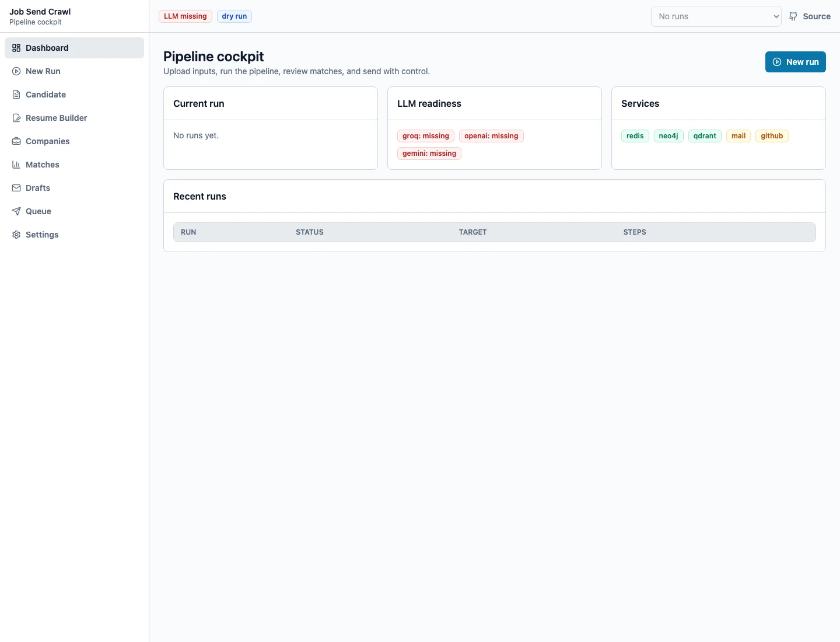Click the neo4j service badge
This screenshot has height=642, width=840.
(668, 136)
